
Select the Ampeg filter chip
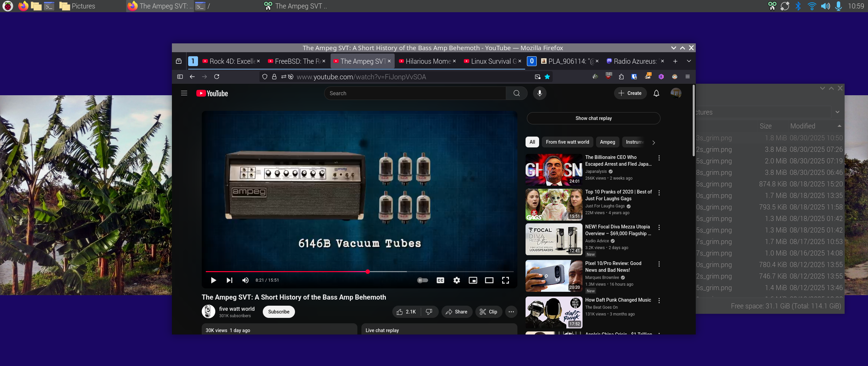(607, 142)
